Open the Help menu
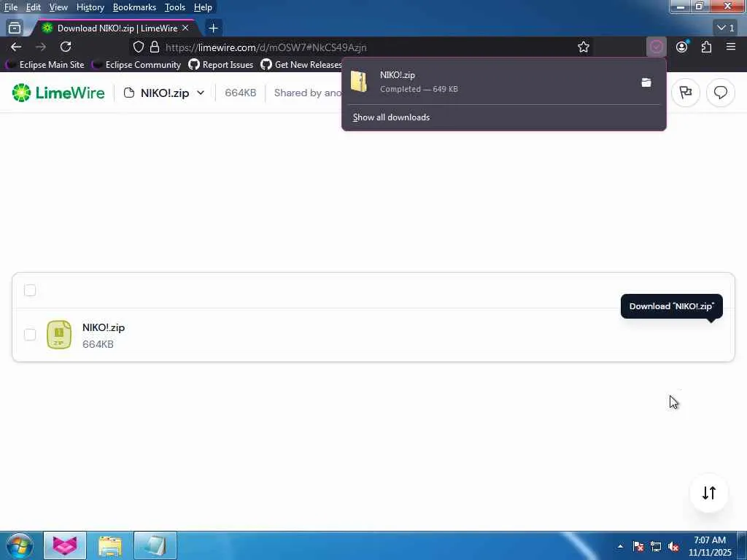 click(203, 7)
